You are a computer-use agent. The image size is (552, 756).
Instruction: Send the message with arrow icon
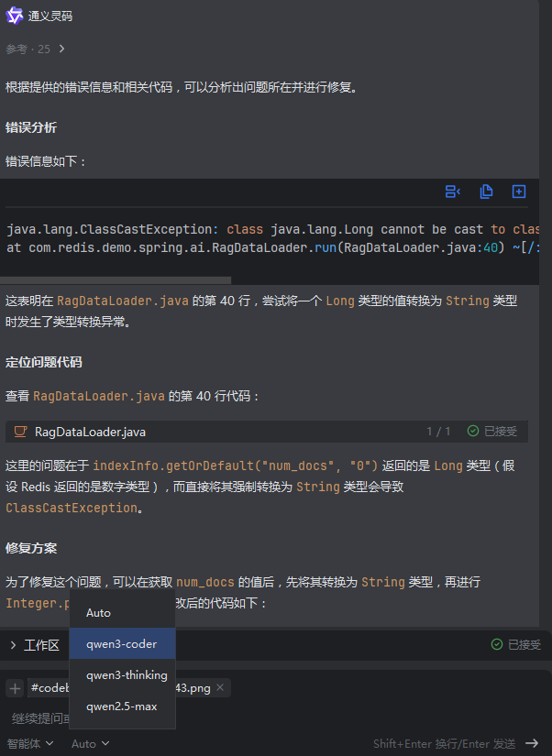pos(532,744)
